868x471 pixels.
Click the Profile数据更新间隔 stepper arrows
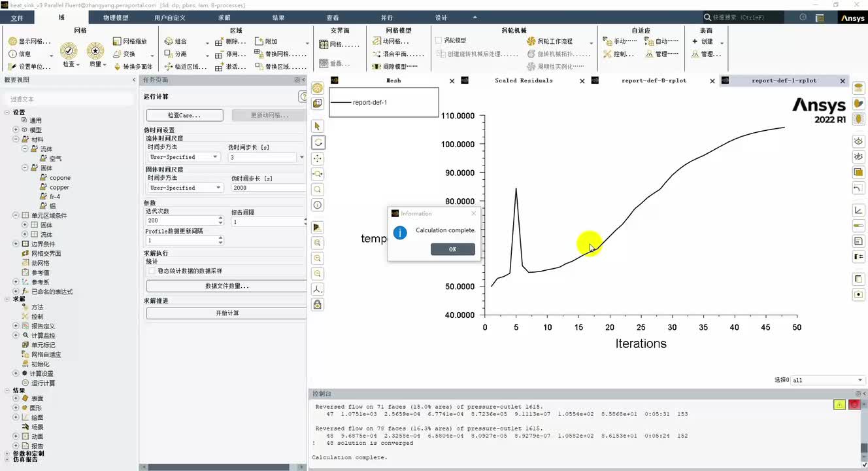tap(220, 241)
